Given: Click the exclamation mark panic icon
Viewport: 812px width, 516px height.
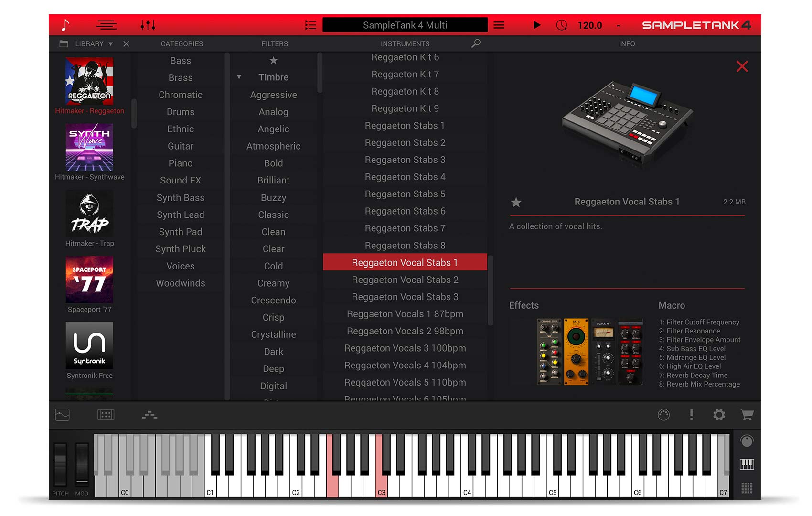Looking at the screenshot, I should [691, 415].
